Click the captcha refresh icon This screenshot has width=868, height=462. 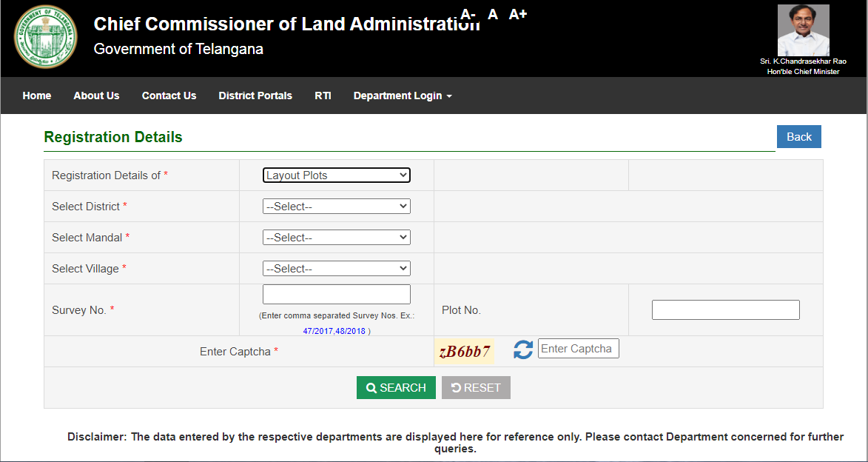coord(523,349)
